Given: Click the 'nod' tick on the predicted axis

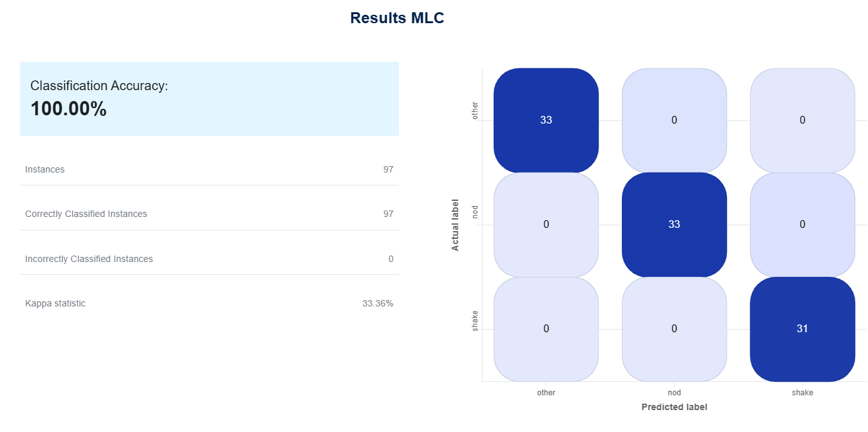Looking at the screenshot, I should pos(674,392).
